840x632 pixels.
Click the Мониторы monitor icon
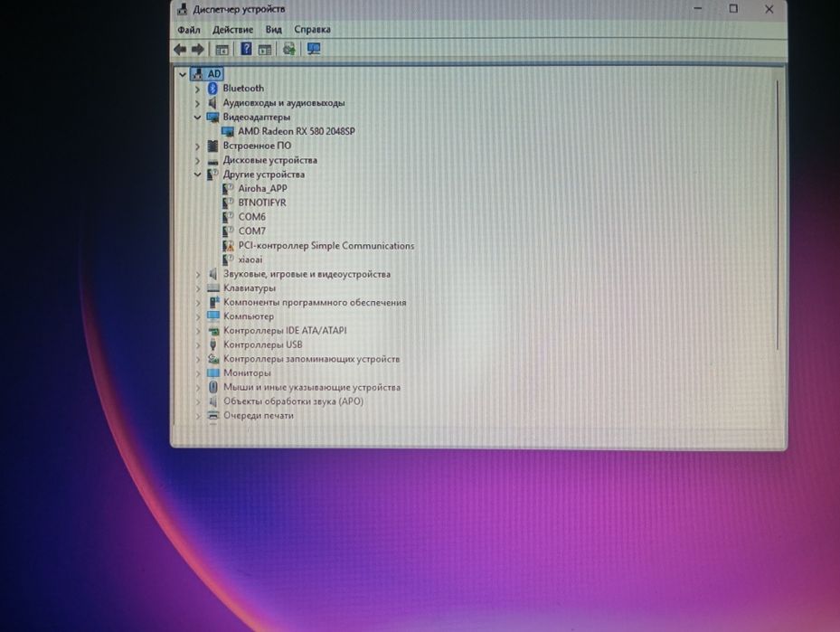213,373
